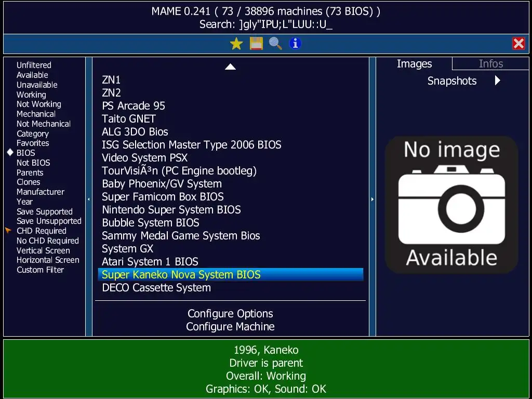
Task: Select the Save Unsupported filter
Action: tap(49, 221)
